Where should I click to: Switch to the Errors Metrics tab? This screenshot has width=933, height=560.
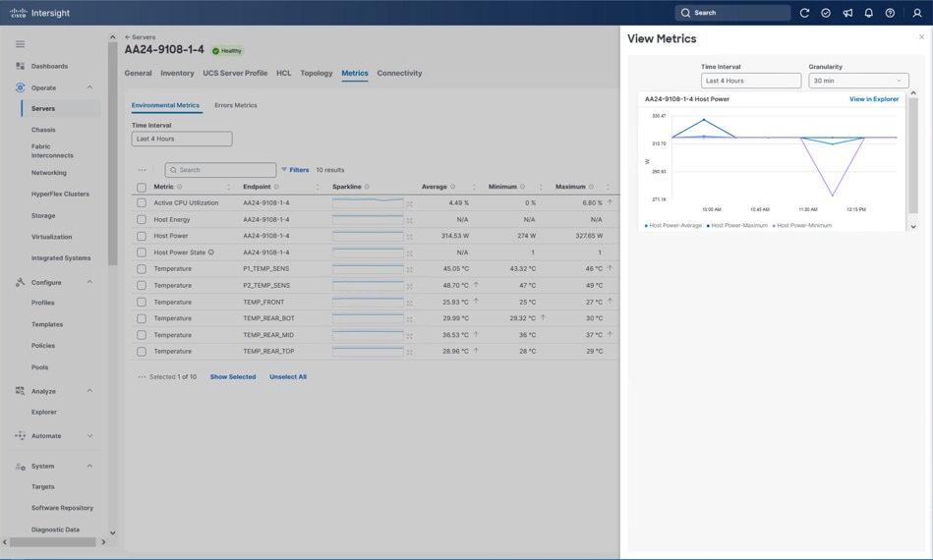pos(236,105)
